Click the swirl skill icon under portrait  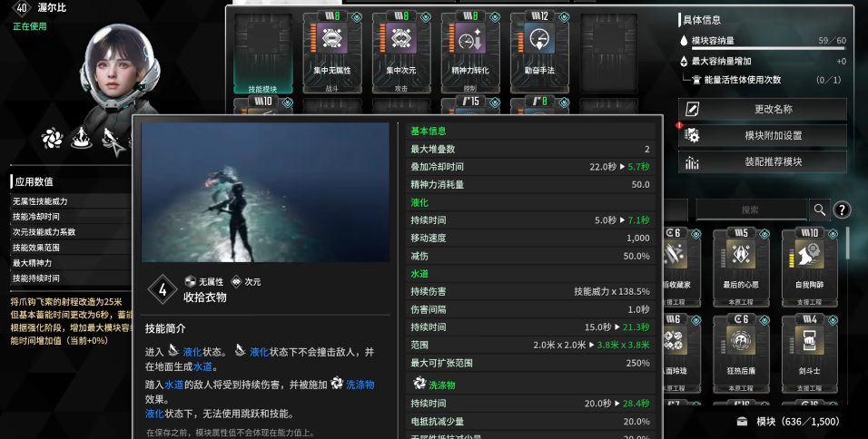click(x=52, y=138)
